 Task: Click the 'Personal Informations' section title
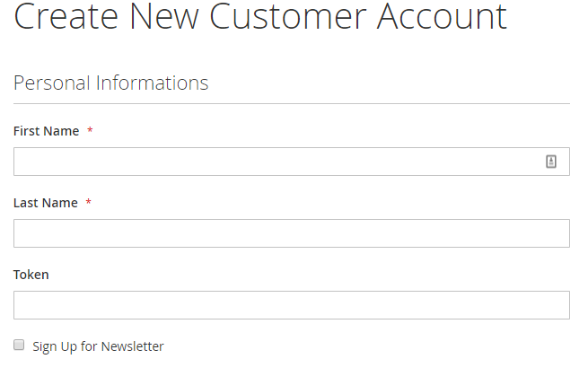coord(110,83)
